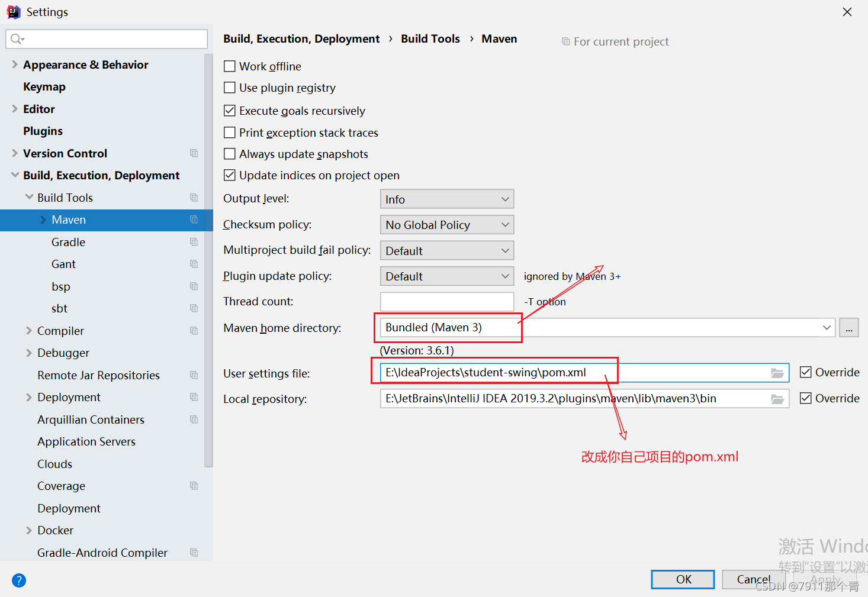Collapse the Build Tools node
This screenshot has width=868, height=597.
(29, 197)
